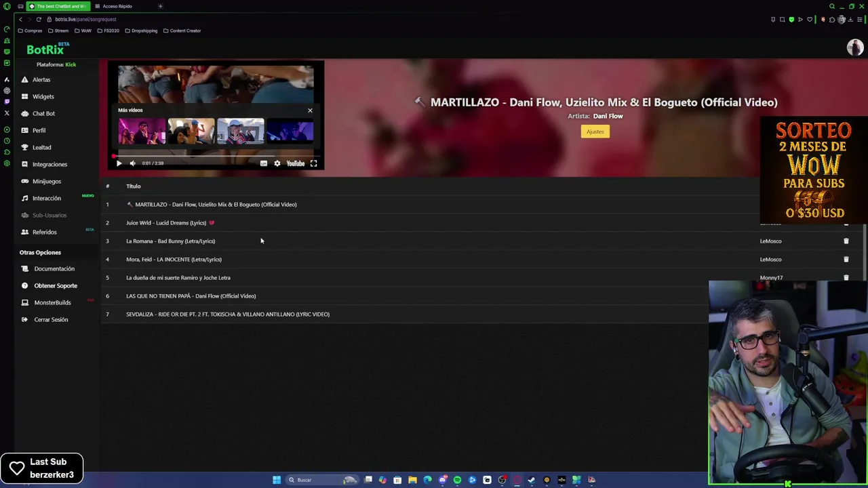868x488 pixels.
Task: Open the Alertas sidebar section
Action: tap(41, 79)
